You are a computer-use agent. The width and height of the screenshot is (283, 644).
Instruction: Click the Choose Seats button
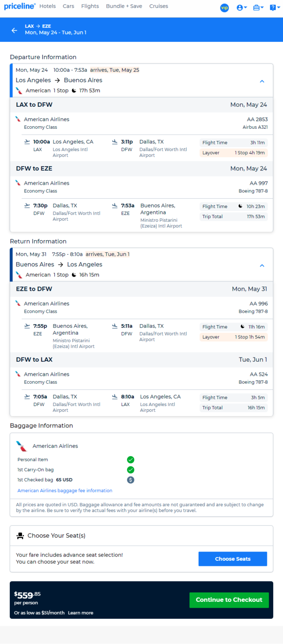(x=233, y=559)
